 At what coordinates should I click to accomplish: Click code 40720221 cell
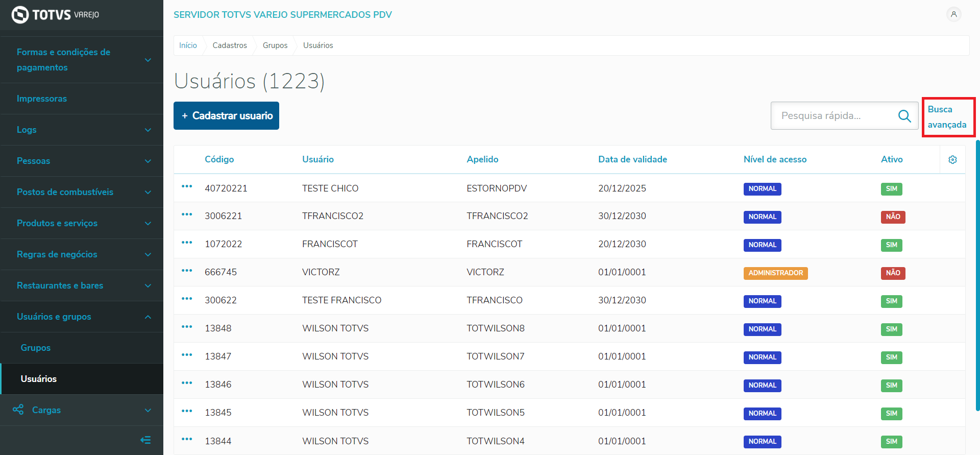[x=226, y=188]
